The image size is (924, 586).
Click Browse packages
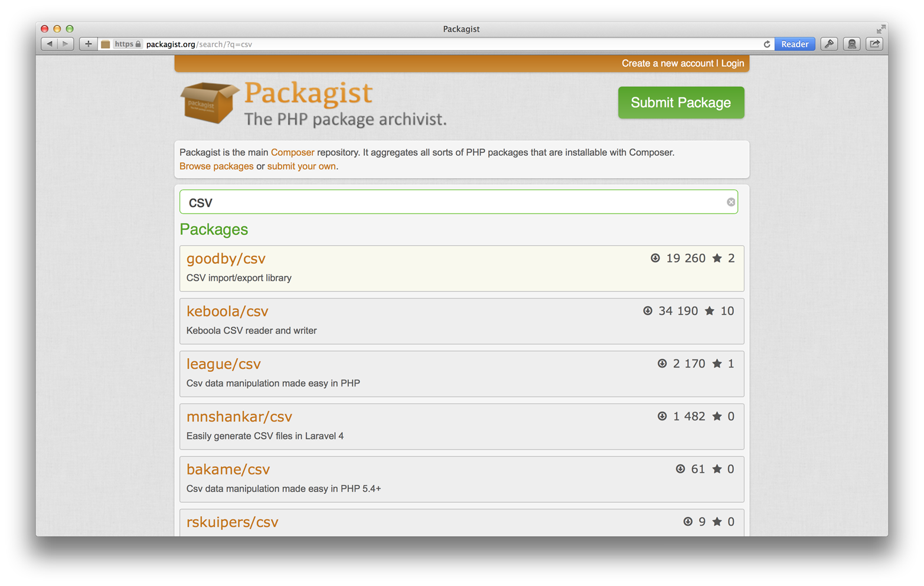(x=216, y=166)
